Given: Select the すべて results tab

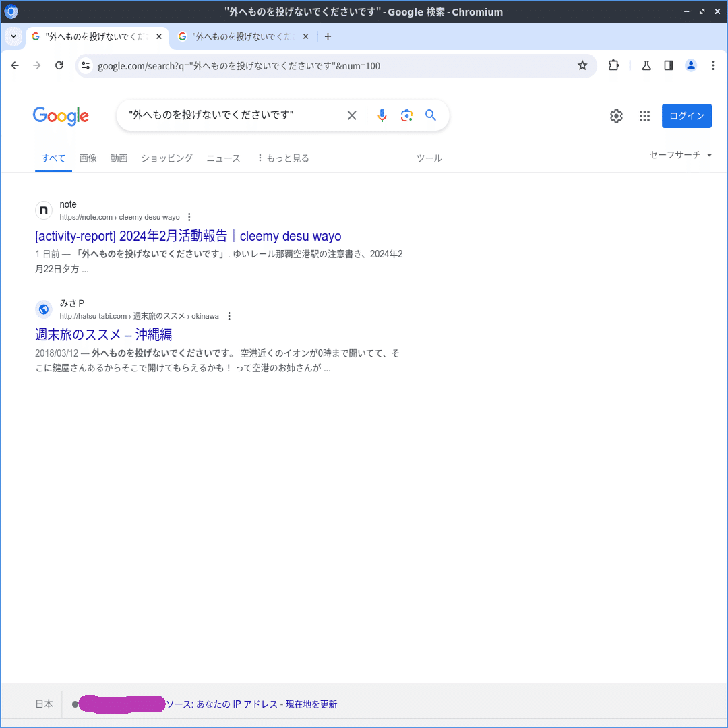Looking at the screenshot, I should [53, 158].
